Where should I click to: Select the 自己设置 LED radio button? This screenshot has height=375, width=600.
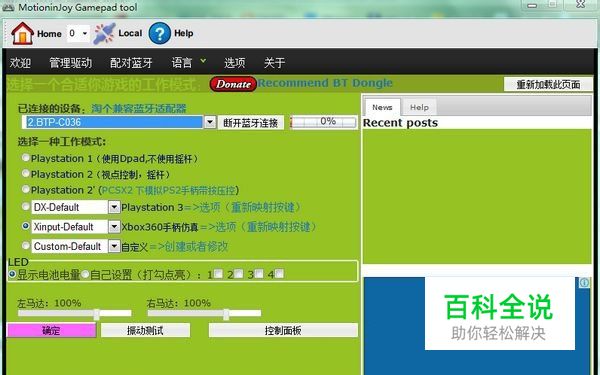click(85, 274)
